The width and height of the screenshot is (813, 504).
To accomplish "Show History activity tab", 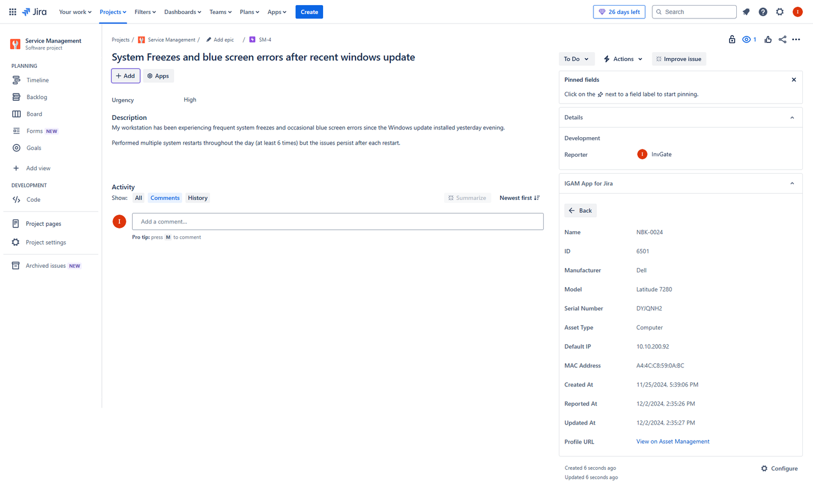I will [x=198, y=198].
